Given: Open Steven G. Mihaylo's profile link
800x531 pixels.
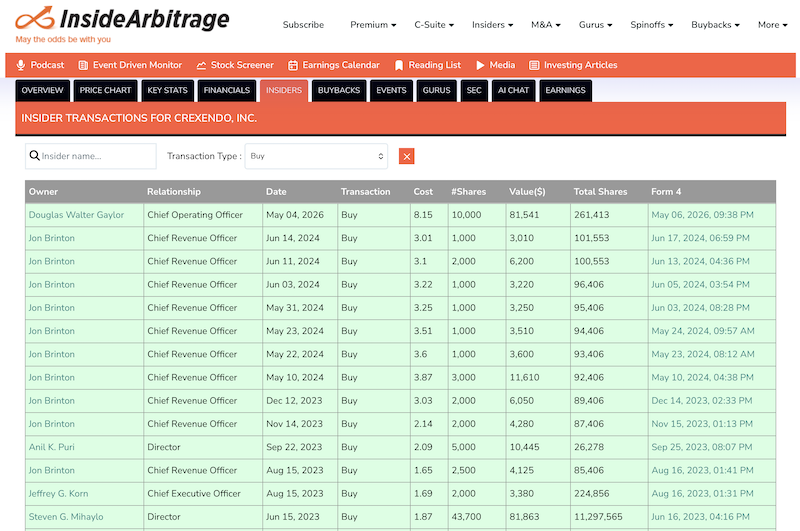Looking at the screenshot, I should pos(66,517).
